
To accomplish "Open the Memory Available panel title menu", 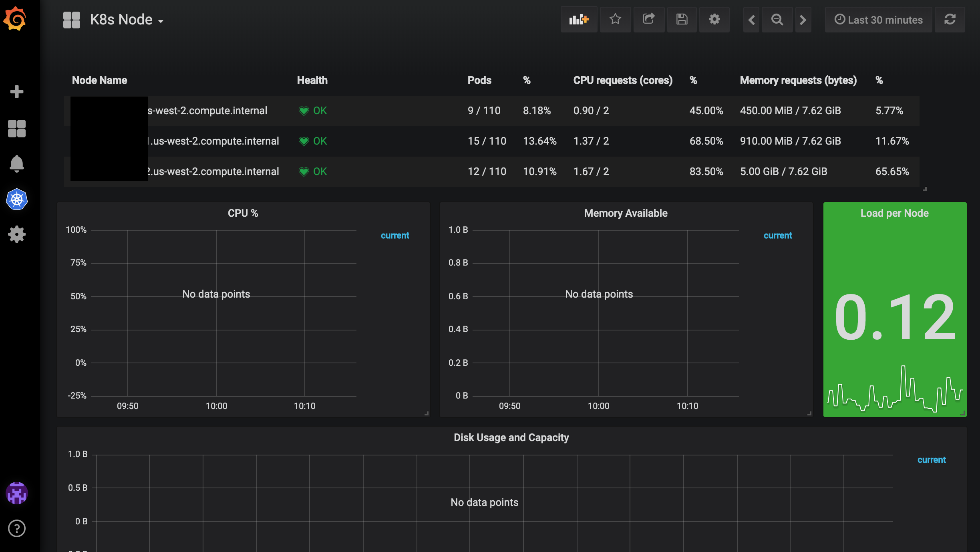I will (x=625, y=213).
